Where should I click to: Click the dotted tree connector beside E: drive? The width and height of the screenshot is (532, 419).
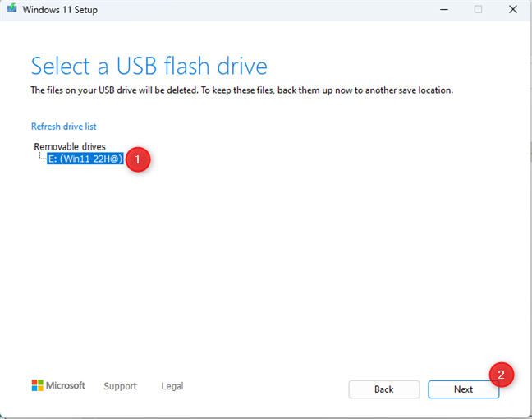tap(43, 157)
